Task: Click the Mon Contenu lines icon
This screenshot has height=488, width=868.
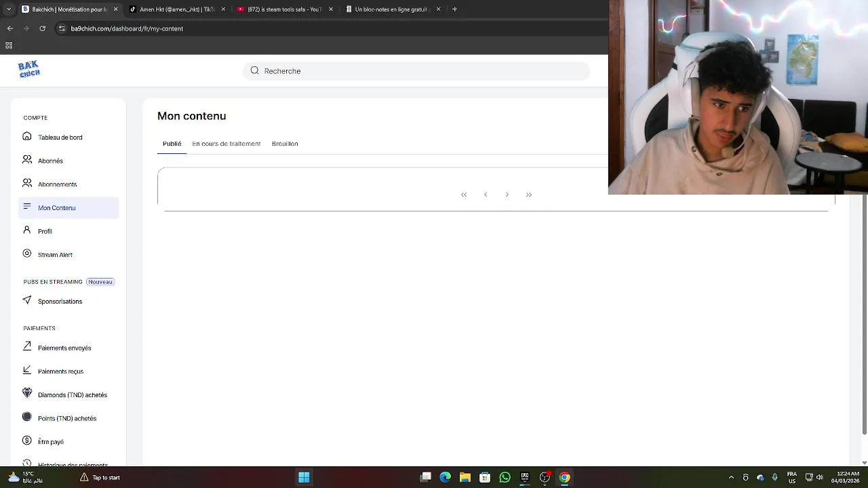Action: click(27, 206)
